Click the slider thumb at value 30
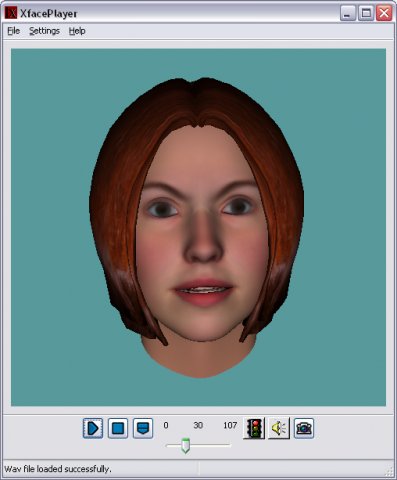The image size is (397, 480). click(185, 446)
